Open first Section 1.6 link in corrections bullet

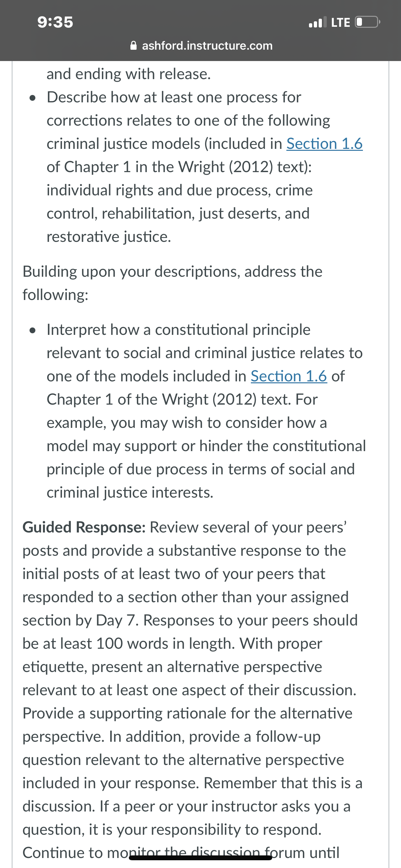324,144
